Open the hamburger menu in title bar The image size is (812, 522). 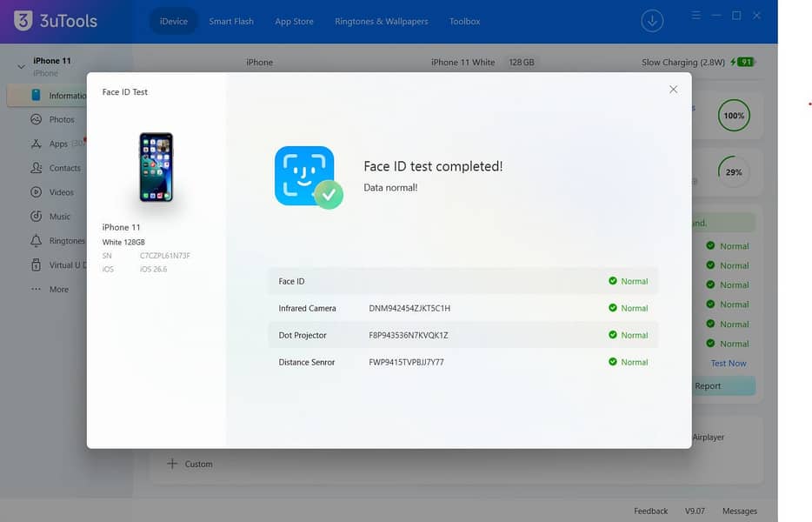pos(696,16)
